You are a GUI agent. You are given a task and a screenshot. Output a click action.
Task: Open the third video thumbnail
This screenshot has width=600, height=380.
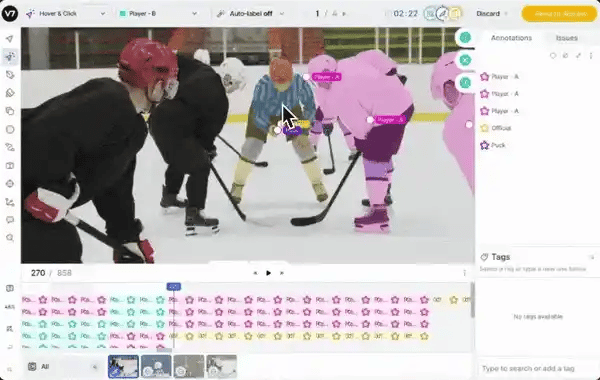[189, 367]
